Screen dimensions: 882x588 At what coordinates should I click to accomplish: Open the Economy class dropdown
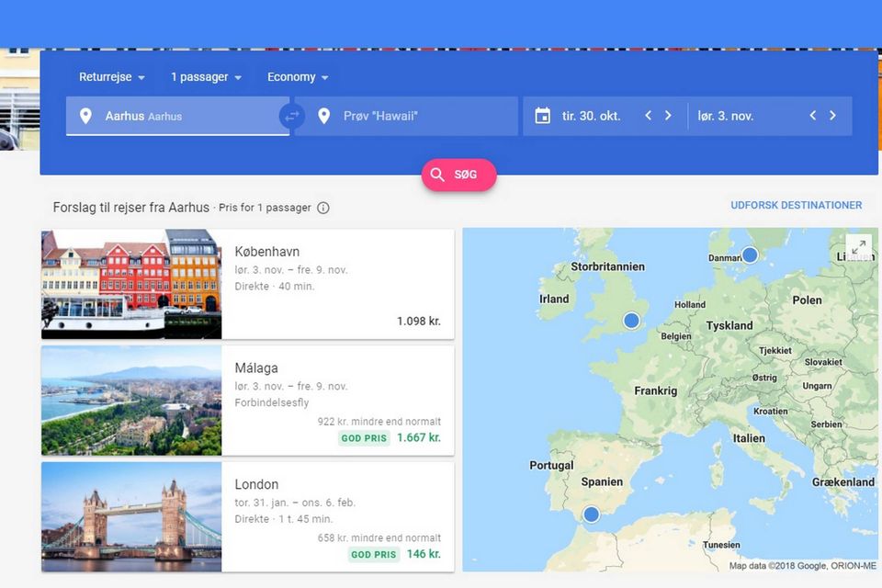click(298, 77)
